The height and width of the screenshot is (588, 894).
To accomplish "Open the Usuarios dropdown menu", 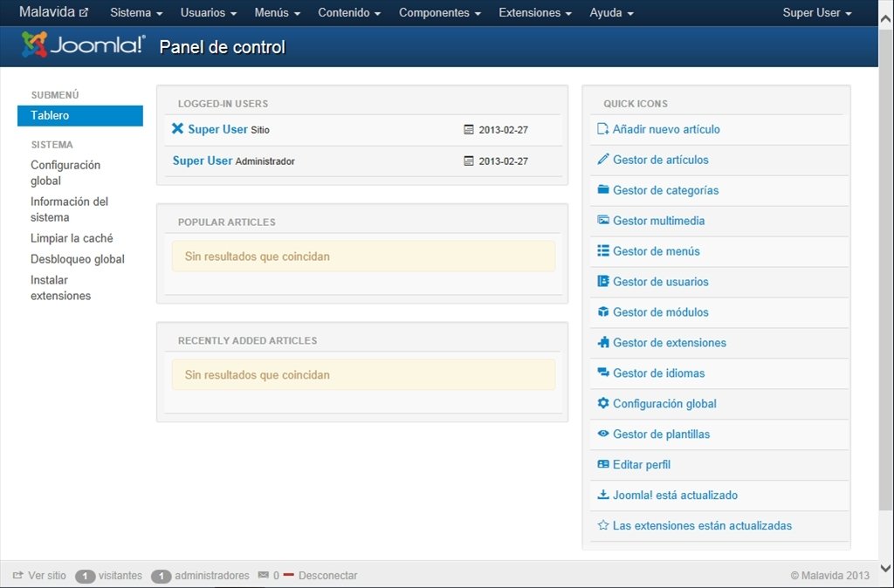I will point(208,12).
